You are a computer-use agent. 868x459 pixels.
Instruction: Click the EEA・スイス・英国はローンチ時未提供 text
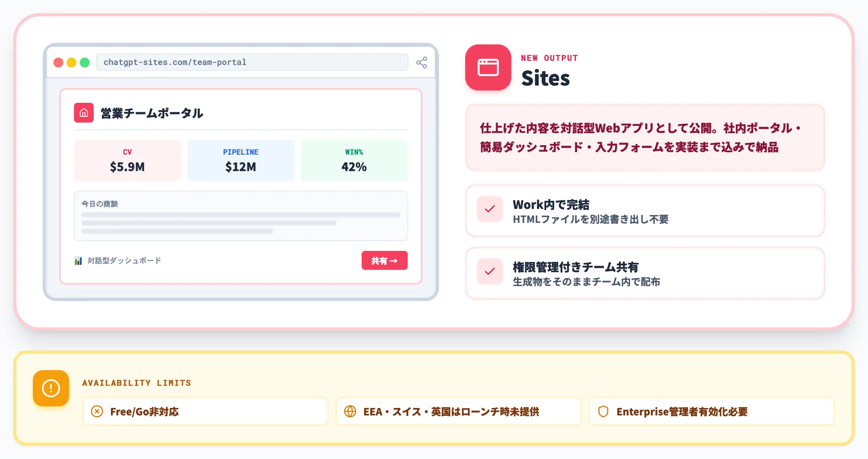click(451, 412)
